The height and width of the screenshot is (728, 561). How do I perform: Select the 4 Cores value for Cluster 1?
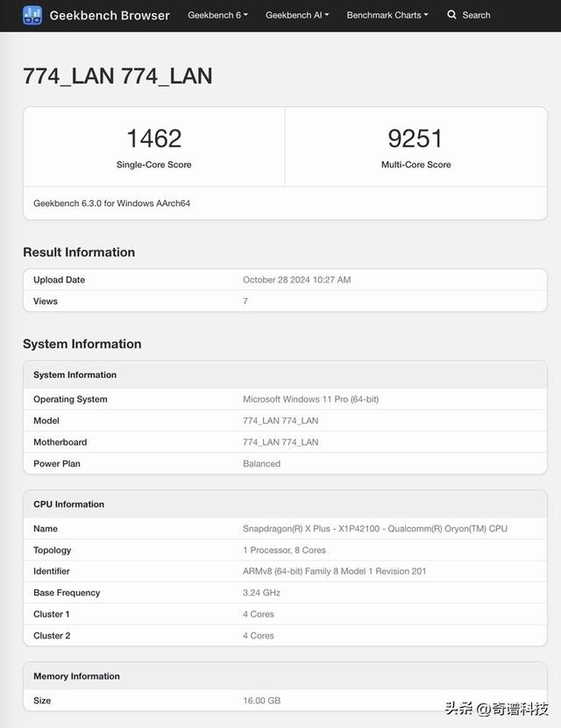pos(259,614)
